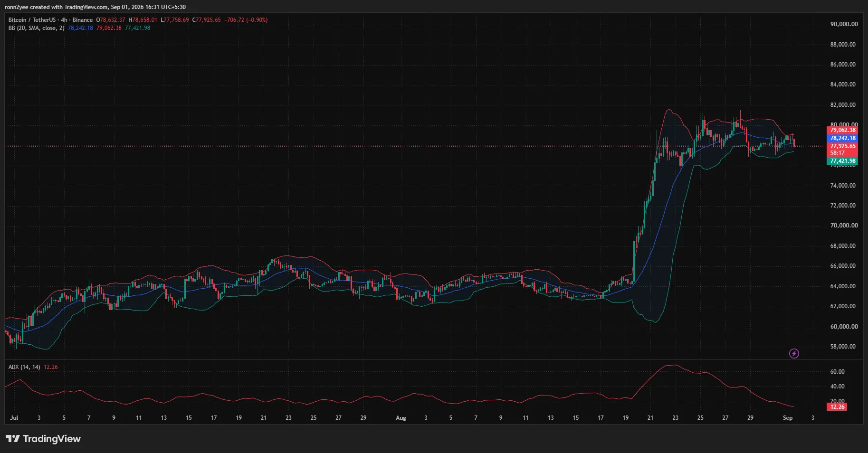Click the 70,000.00 price axis label
This screenshot has height=453, width=868.
tap(844, 226)
